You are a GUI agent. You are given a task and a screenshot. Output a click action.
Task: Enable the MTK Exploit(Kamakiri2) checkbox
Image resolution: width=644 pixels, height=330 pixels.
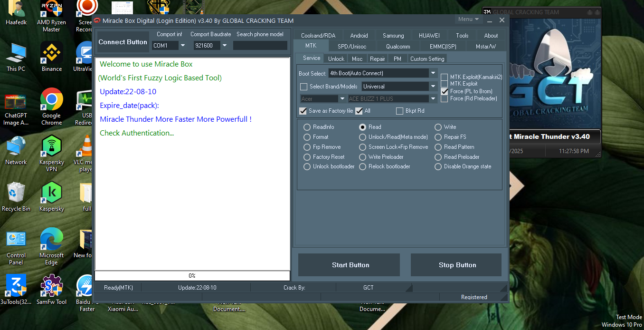coord(445,77)
